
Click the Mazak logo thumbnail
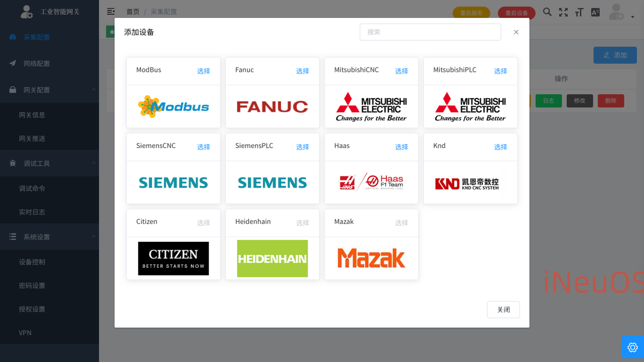point(371,258)
